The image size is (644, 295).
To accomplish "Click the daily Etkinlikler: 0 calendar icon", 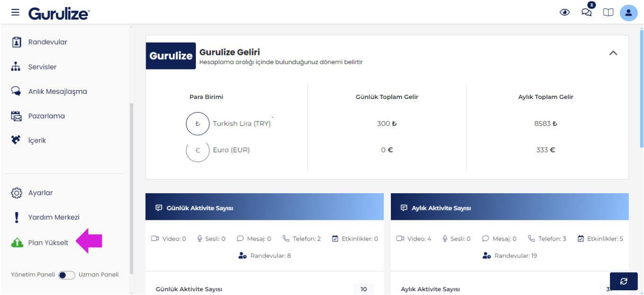I will click(335, 239).
